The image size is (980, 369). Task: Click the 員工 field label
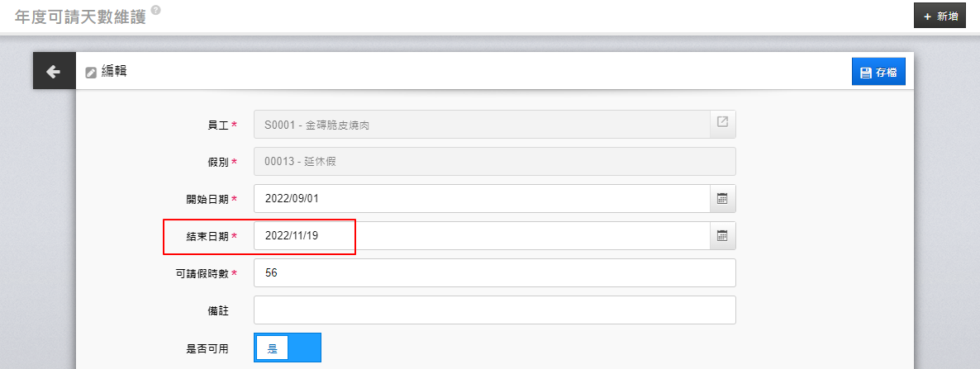(x=217, y=125)
